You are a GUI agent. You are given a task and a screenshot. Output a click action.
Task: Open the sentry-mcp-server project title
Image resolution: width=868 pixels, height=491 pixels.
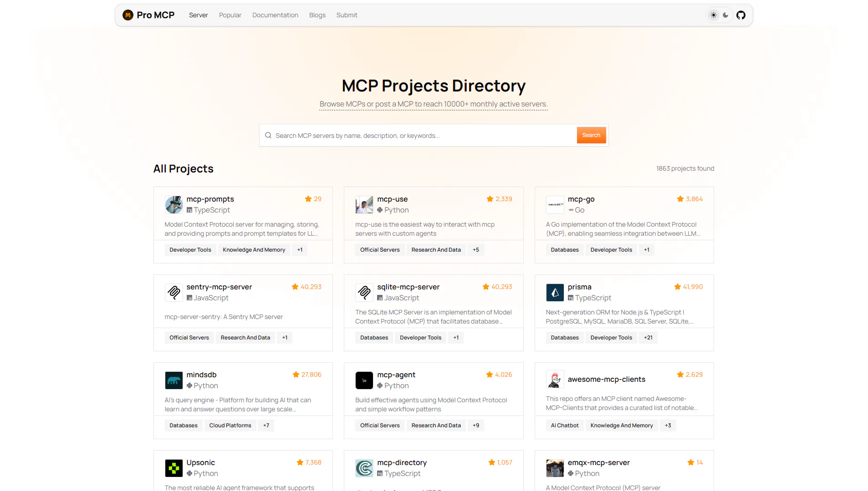pyautogui.click(x=219, y=287)
